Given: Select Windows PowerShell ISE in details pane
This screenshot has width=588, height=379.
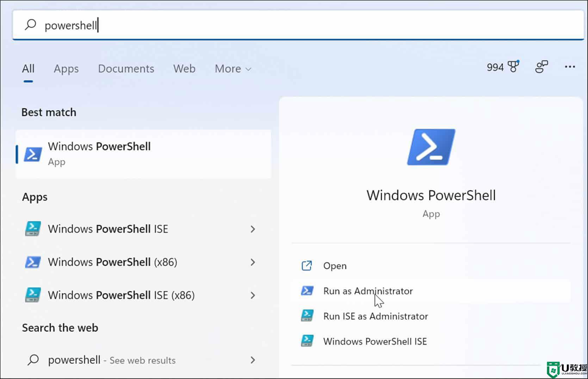Looking at the screenshot, I should pos(431,341).
